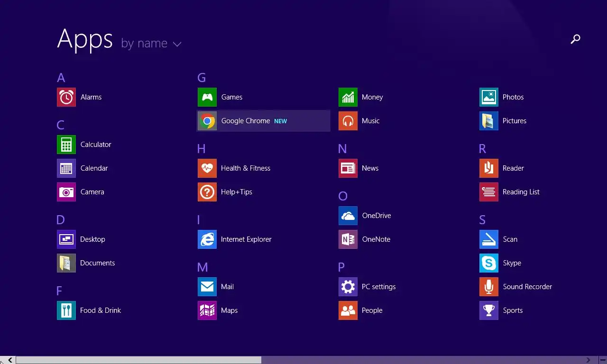
Task: Open the Help+Tips question mark icon
Action: click(207, 192)
